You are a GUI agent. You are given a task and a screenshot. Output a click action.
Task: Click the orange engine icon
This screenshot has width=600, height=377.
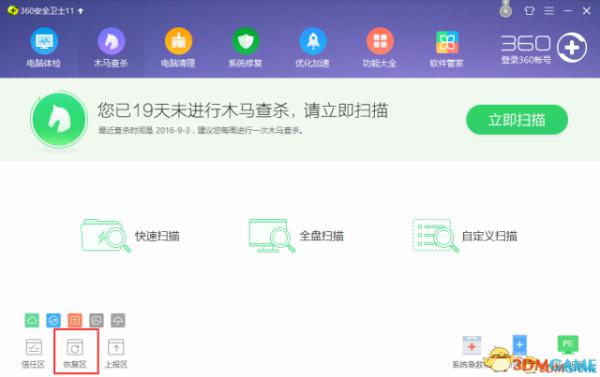coord(75,320)
